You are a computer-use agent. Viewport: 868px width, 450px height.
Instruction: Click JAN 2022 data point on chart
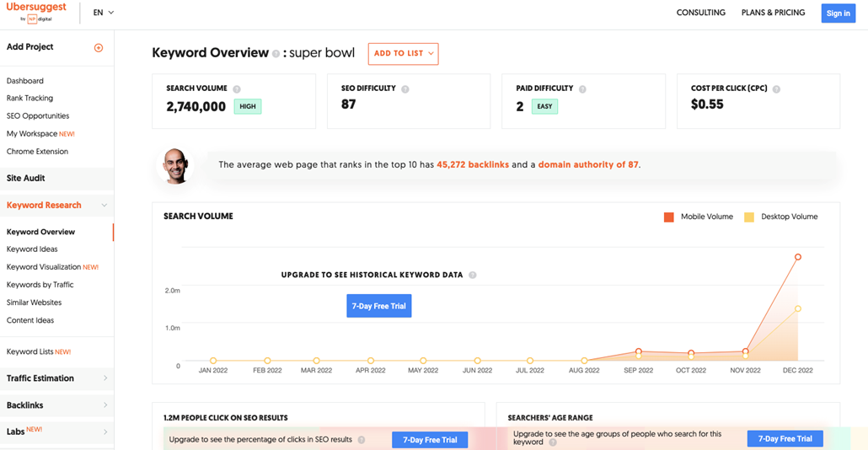tap(213, 361)
